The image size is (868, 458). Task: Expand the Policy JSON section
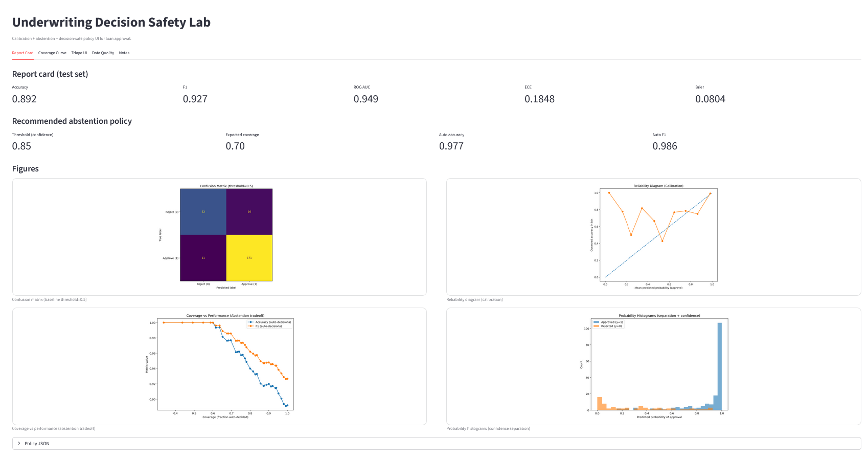tap(437, 444)
